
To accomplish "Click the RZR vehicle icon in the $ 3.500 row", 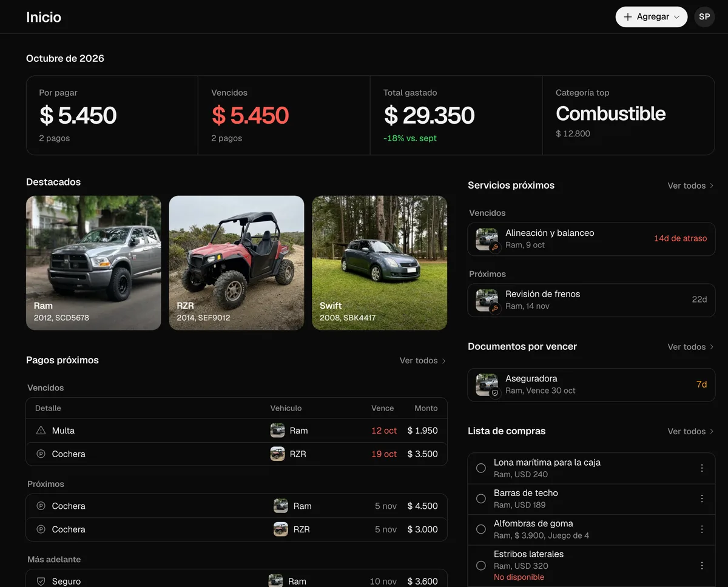I will (x=277, y=454).
